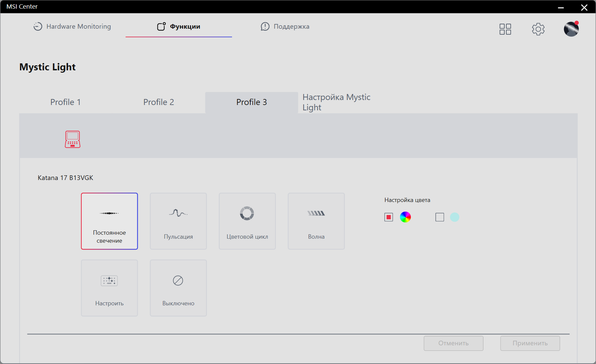The image size is (596, 364).
Task: Open Настройка Mystic Light tab
Action: pyautogui.click(x=336, y=102)
